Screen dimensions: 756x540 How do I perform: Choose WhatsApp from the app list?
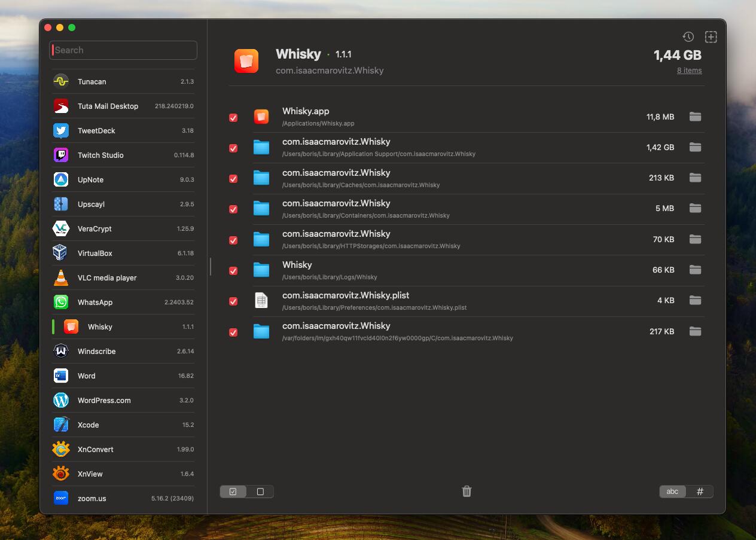coord(123,302)
